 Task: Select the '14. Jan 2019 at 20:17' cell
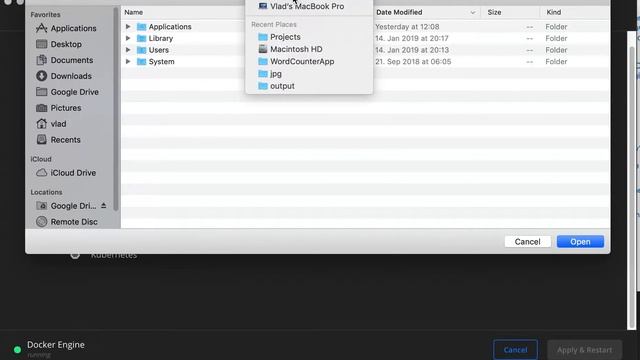(x=411, y=38)
